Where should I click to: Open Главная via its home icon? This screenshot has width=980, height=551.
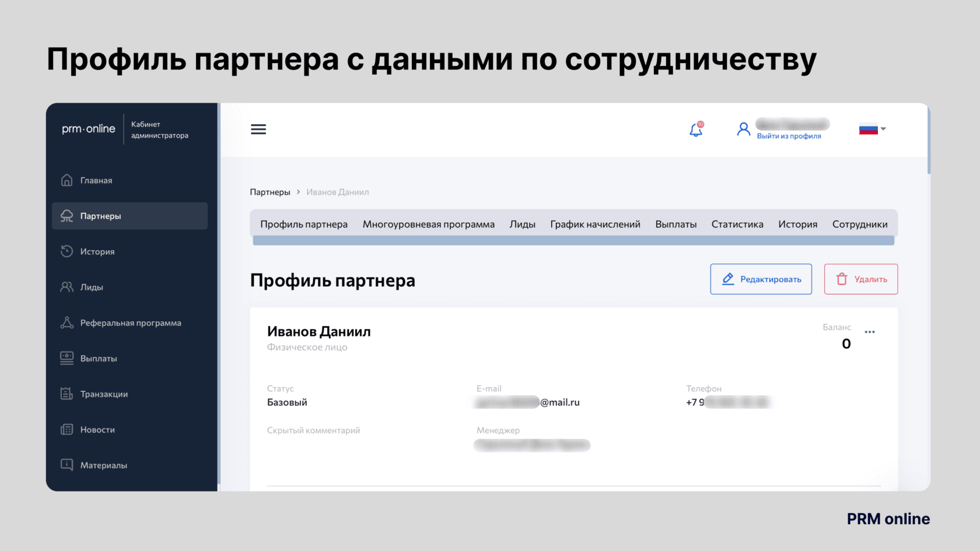coord(67,180)
